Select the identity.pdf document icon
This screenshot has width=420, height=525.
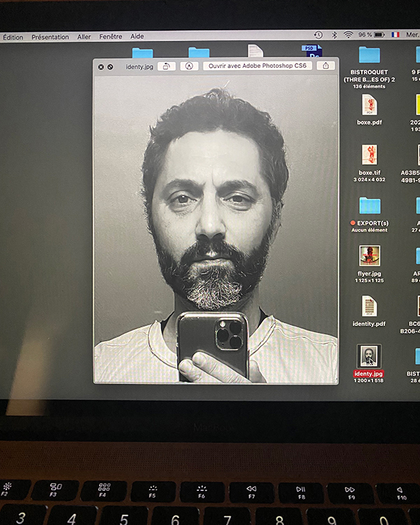click(x=369, y=306)
